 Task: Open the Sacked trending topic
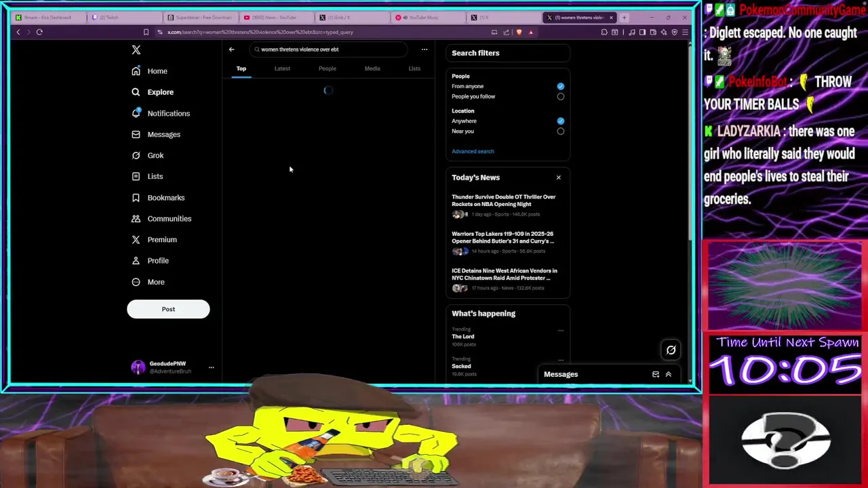pos(461,366)
